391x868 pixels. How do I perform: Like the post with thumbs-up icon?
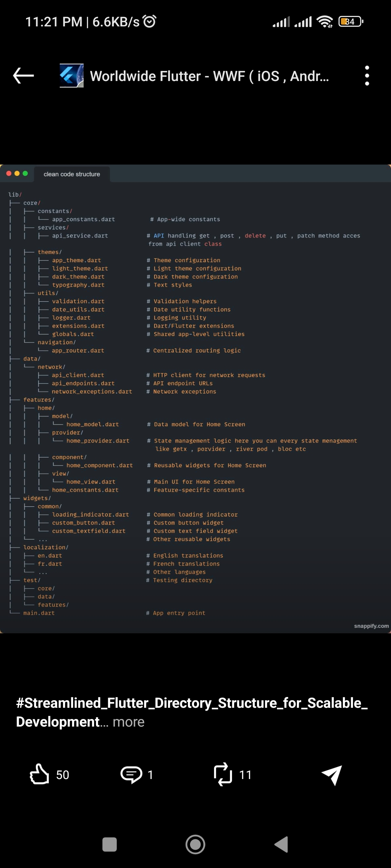[39, 774]
